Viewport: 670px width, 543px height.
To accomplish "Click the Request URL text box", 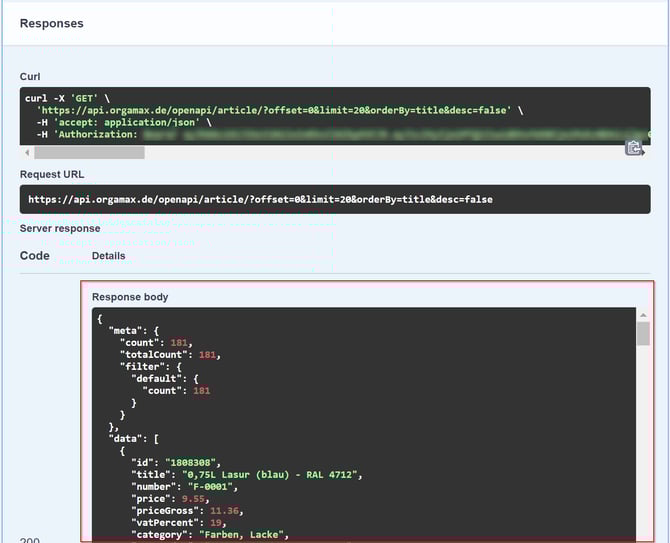I will [x=335, y=199].
